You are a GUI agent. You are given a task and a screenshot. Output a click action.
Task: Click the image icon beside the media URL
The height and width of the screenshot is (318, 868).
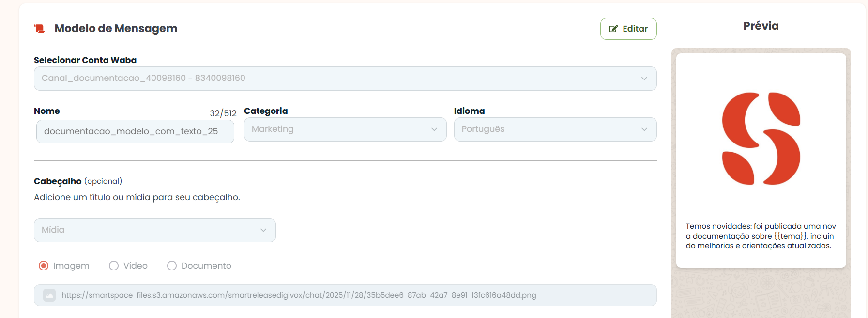[49, 295]
